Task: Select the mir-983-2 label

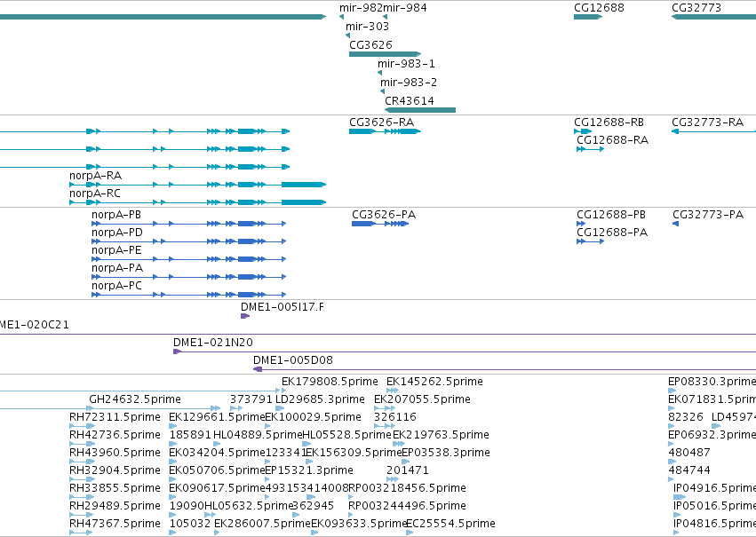Action: coord(409,83)
